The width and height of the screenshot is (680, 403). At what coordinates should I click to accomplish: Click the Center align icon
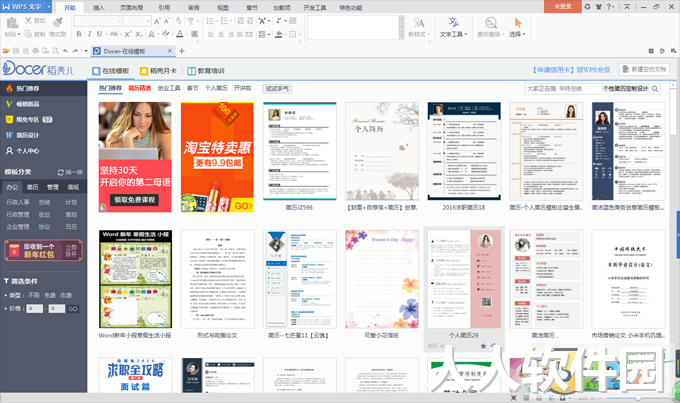pos(221,34)
